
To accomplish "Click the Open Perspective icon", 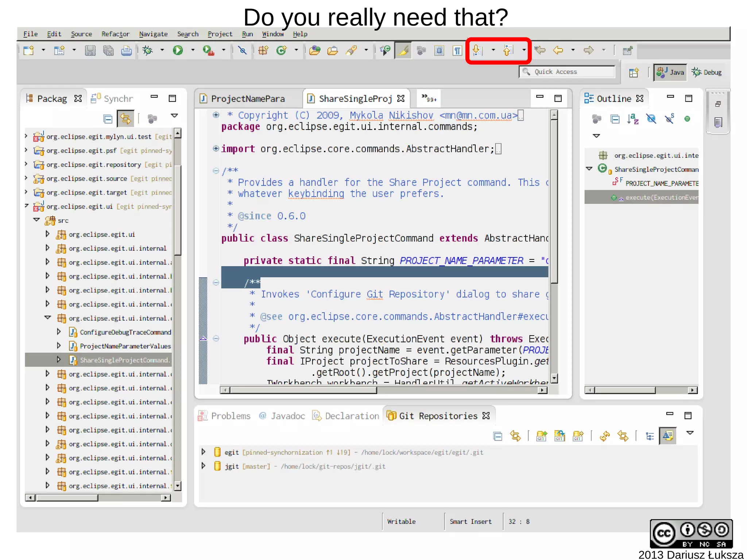I will [x=634, y=73].
